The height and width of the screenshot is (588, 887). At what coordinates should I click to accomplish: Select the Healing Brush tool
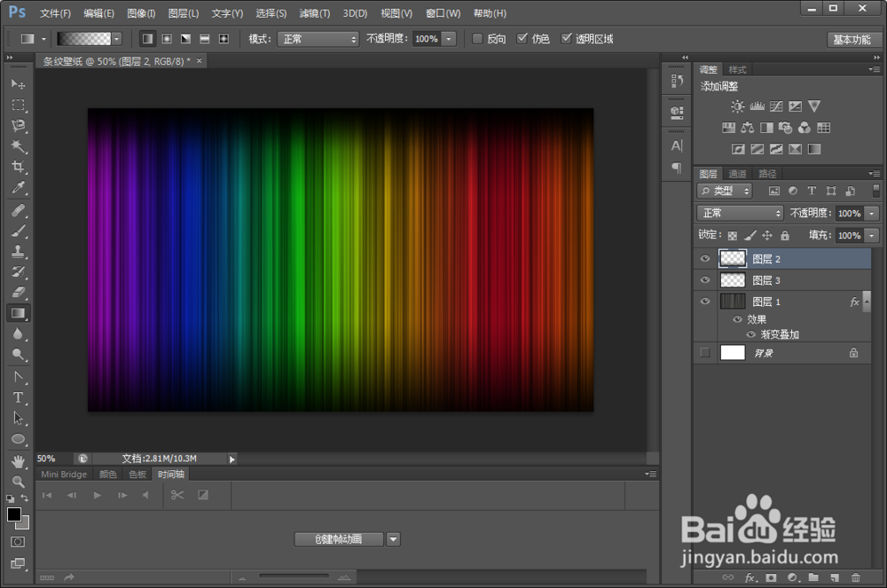click(18, 210)
